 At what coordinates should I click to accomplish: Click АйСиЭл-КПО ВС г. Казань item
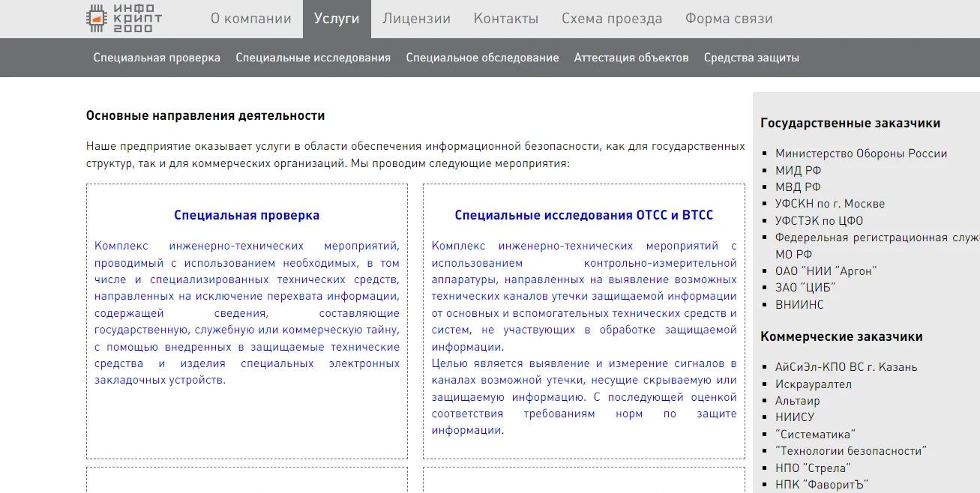[x=847, y=367]
